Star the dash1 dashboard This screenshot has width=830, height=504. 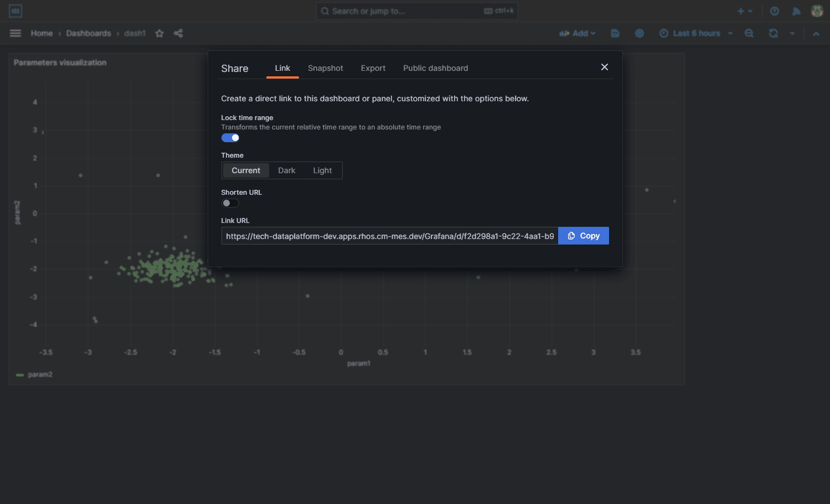[x=159, y=33]
